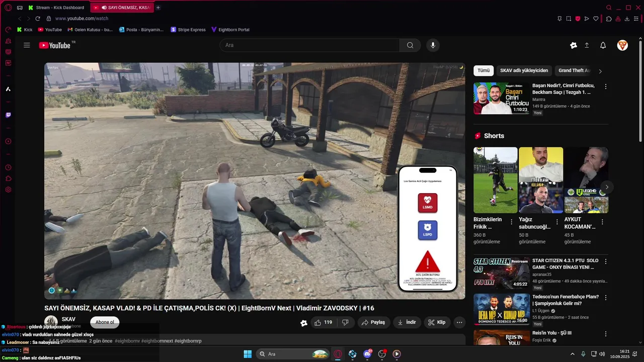
Task: Open the snapshot tool in the address bar
Action: coord(569,19)
